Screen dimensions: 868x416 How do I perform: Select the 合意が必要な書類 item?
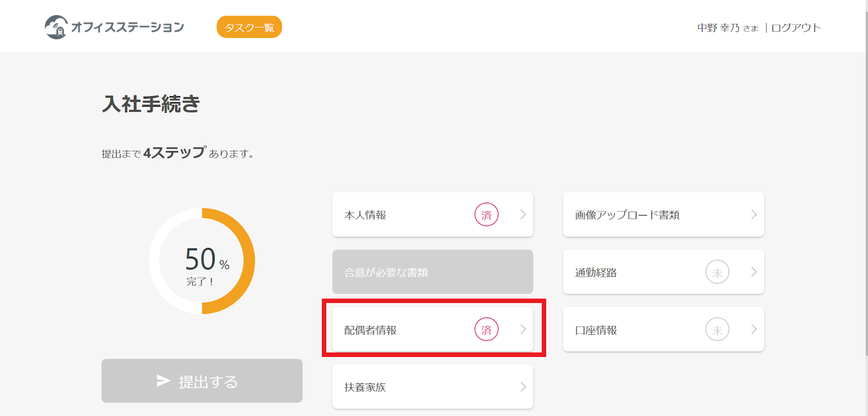pyautogui.click(x=432, y=272)
